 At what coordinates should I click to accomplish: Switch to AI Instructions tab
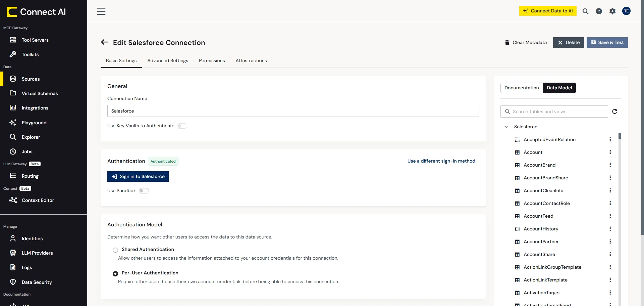(x=251, y=60)
